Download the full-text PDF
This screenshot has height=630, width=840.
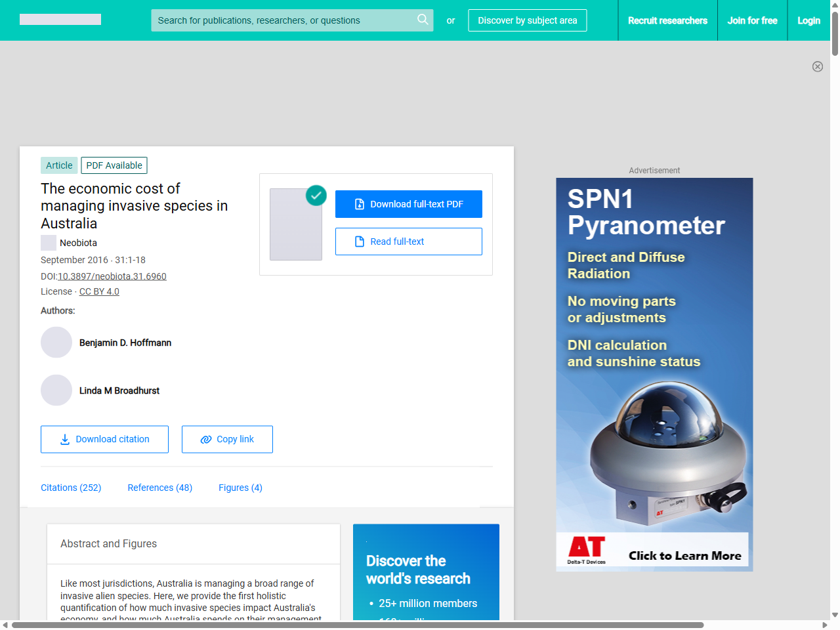pos(409,204)
